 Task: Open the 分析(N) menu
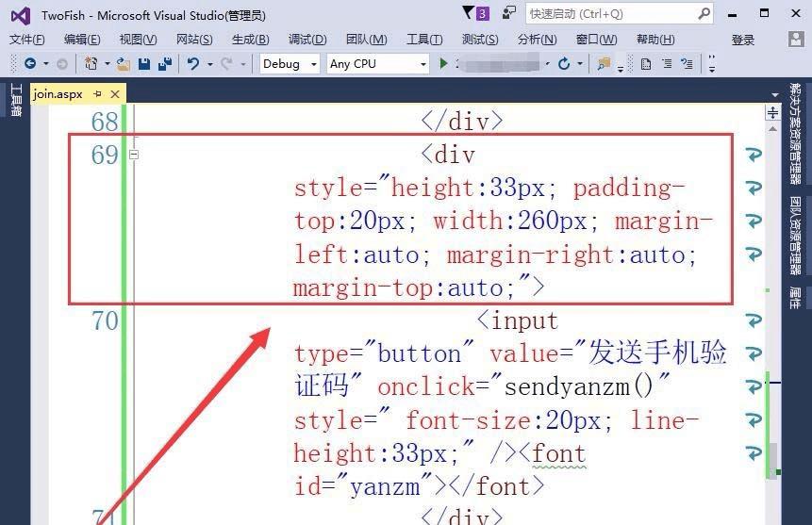click(537, 40)
